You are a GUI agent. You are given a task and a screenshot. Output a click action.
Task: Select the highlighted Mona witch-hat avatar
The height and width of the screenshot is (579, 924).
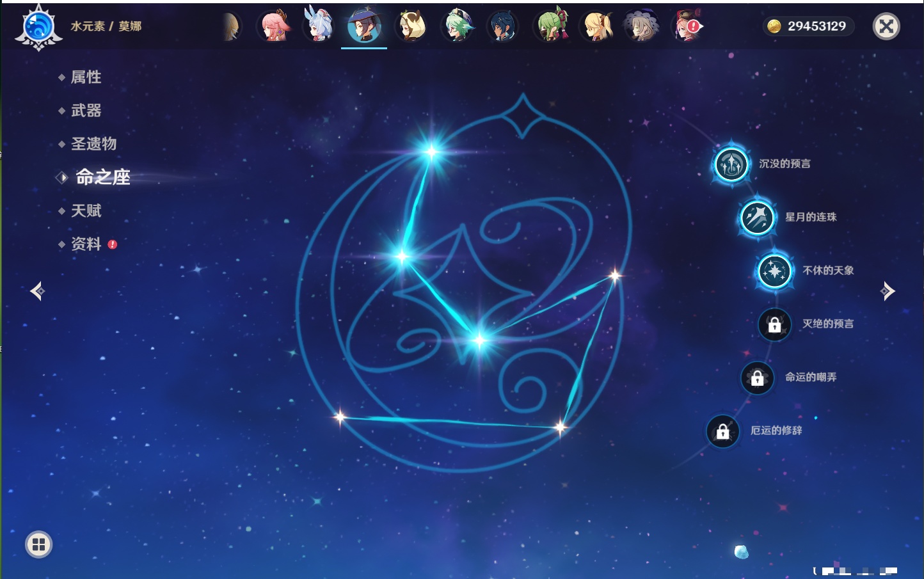364,26
